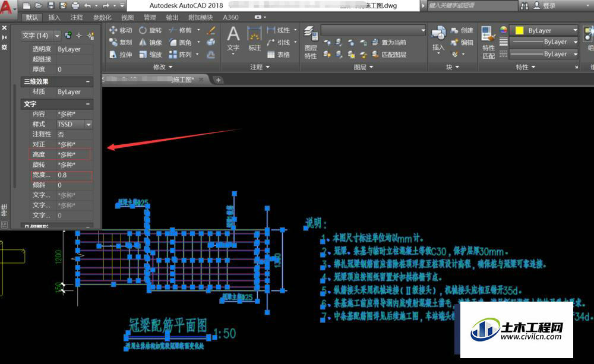This screenshot has width=594, height=364.
Task: Click the keyword search box in title bar
Action: click(x=472, y=6)
